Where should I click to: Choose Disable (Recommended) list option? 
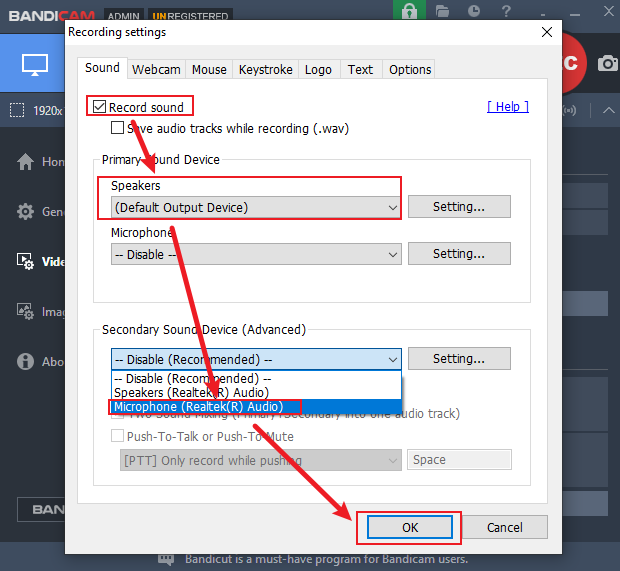pos(256,378)
